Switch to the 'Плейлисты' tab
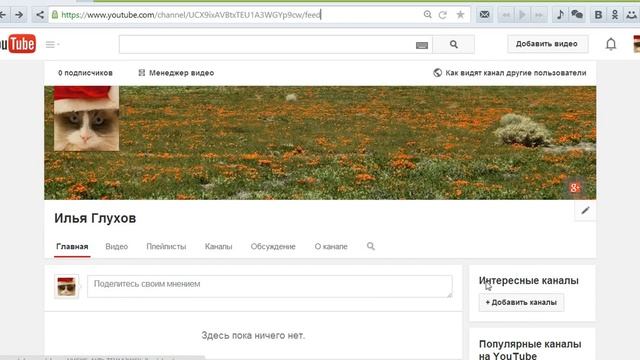The image size is (640, 360). pos(166,247)
